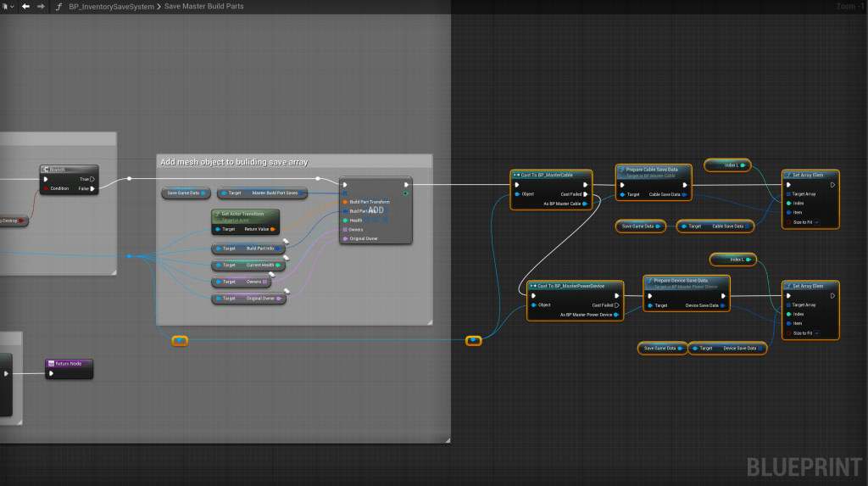The image size is (868, 486).
Task: Click Return Value pin of Get Actor Transform
Action: click(272, 229)
